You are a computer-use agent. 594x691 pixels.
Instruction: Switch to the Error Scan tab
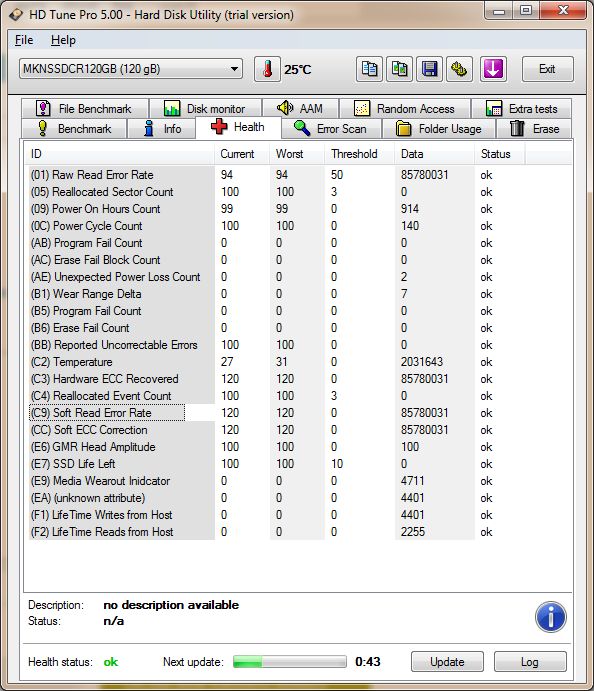tap(331, 129)
